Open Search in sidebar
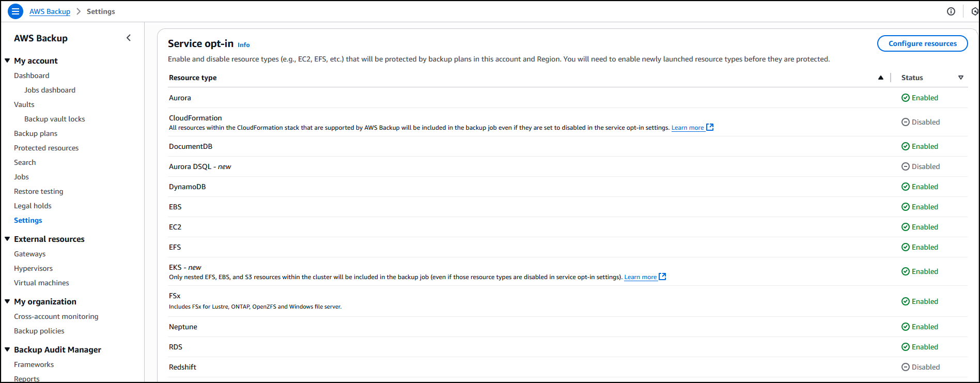The image size is (980, 383). point(25,162)
